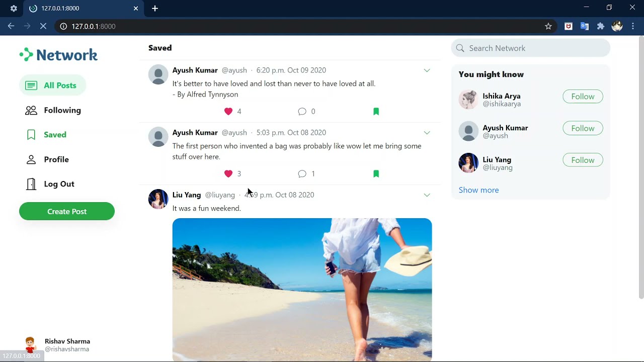Viewport: 644px width, 362px height.
Task: Click the page vertical scrollbar
Action: click(x=641, y=168)
